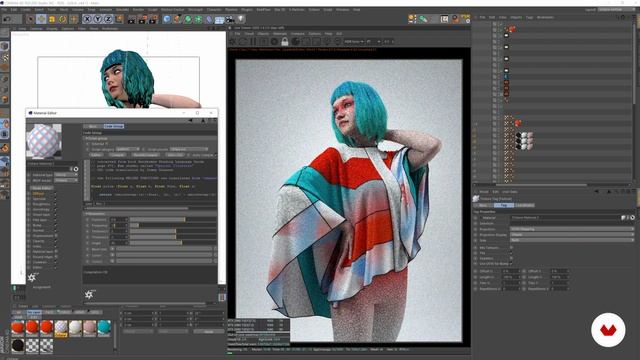
Task: Click the Light object bulb icon
Action: tap(241, 19)
